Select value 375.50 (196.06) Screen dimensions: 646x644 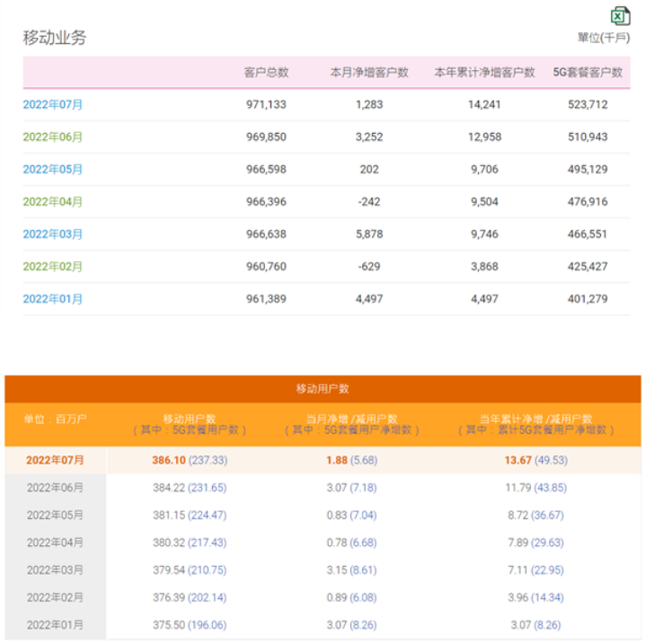coord(190,625)
